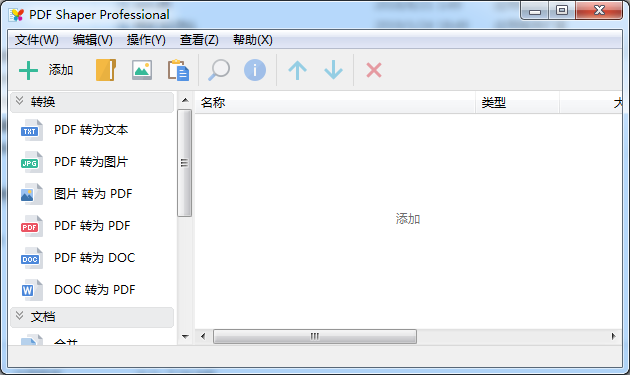
Task: Click the red X remove icon
Action: click(x=374, y=70)
